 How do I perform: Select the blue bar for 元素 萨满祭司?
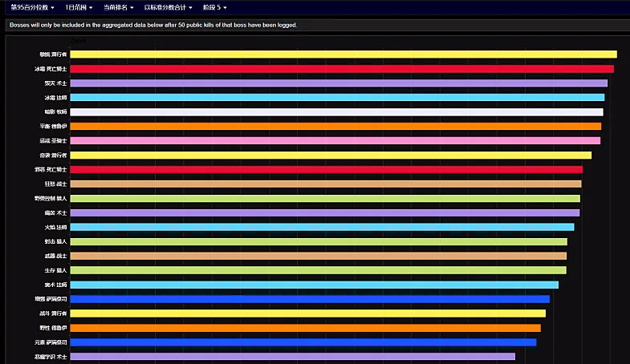pyautogui.click(x=303, y=342)
